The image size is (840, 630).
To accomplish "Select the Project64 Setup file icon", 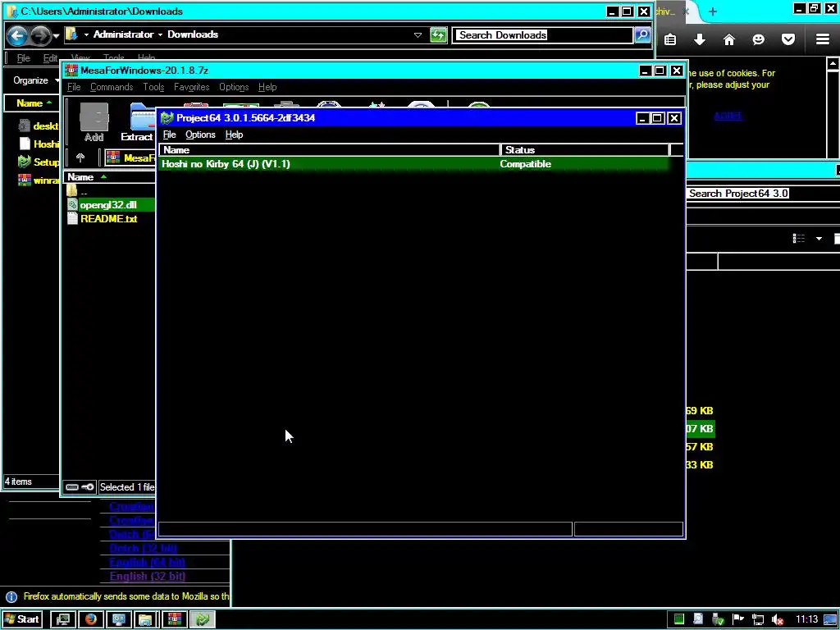I will (x=24, y=162).
